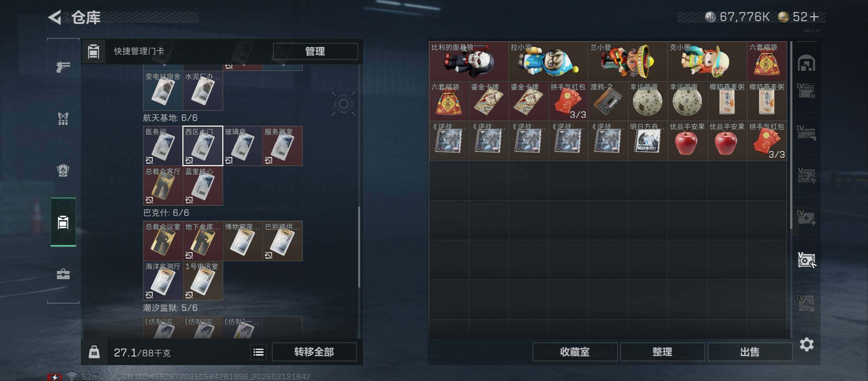
Task: Select the backpack category sidebar icon
Action: (x=63, y=170)
